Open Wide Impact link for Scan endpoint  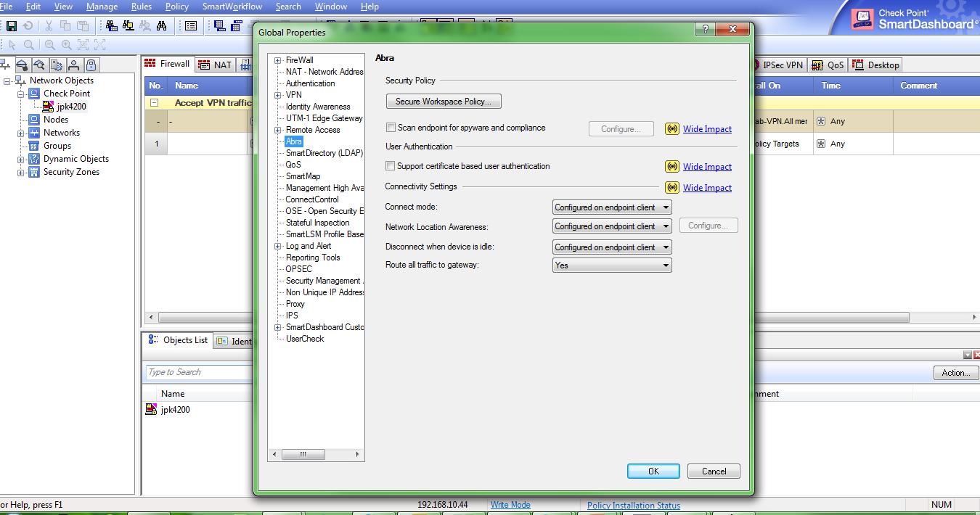click(707, 129)
